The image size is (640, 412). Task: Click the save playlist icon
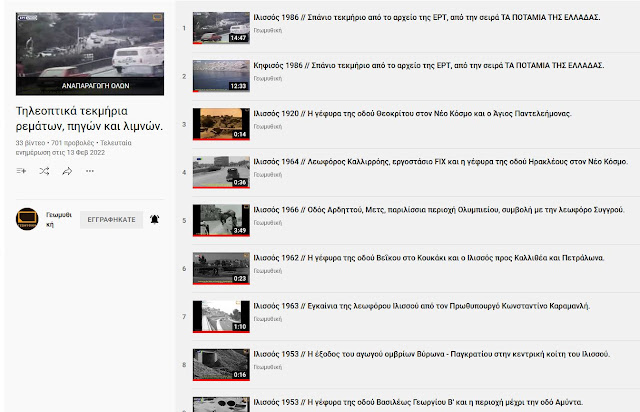click(x=21, y=171)
